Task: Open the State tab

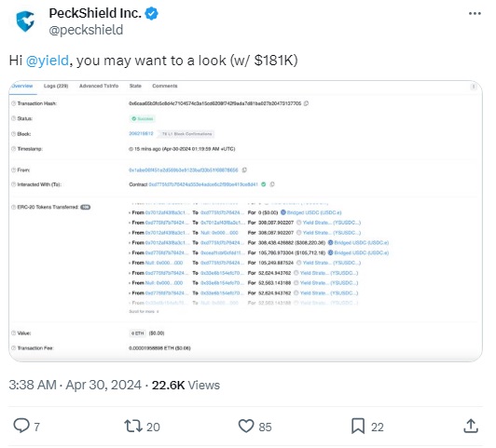Action: (x=135, y=86)
